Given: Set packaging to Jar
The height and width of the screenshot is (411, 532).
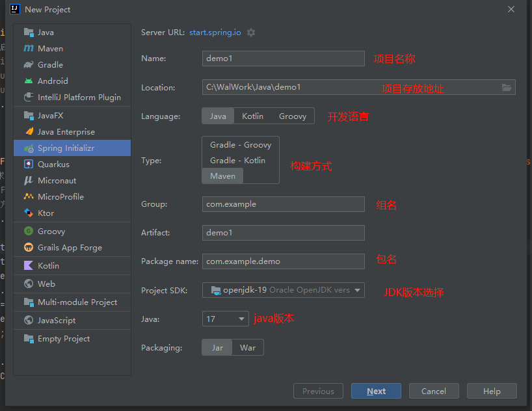Looking at the screenshot, I should pos(217,347).
